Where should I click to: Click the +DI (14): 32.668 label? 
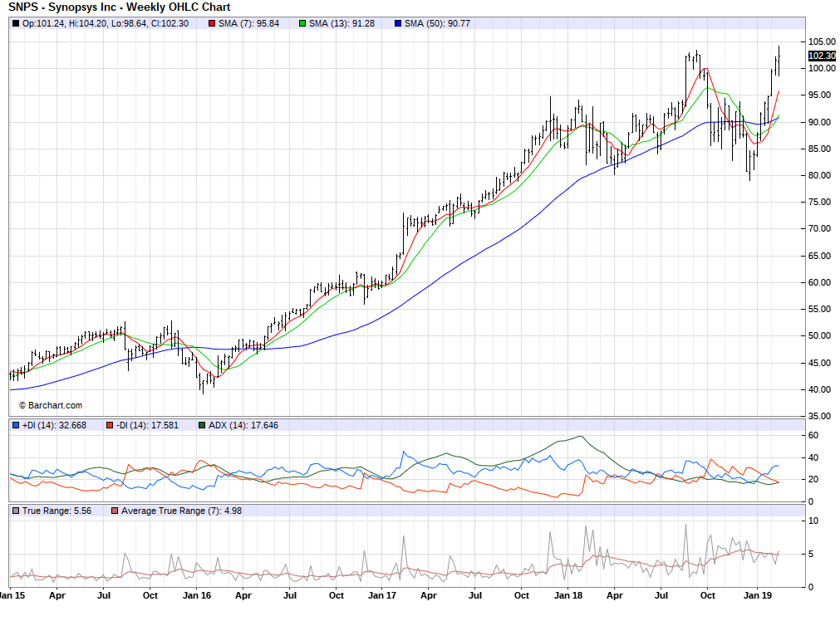(x=54, y=425)
